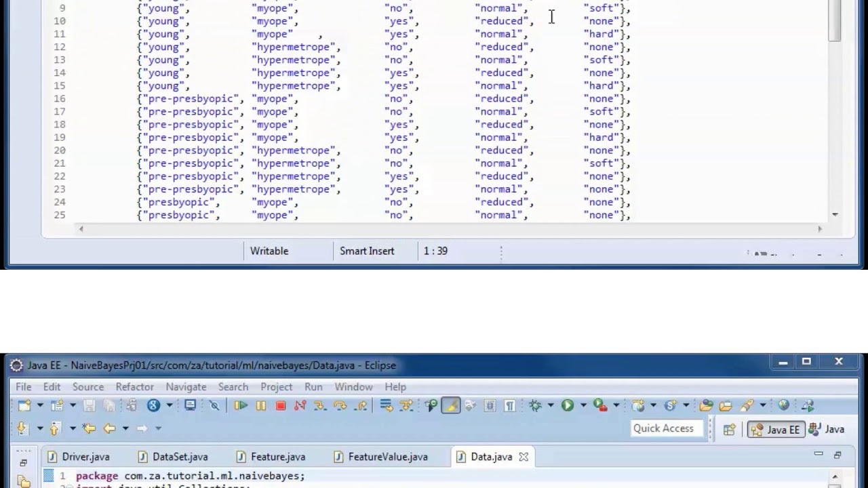The image size is (868, 488).
Task: Open the Back history dropdown arrow
Action: pyautogui.click(x=125, y=428)
